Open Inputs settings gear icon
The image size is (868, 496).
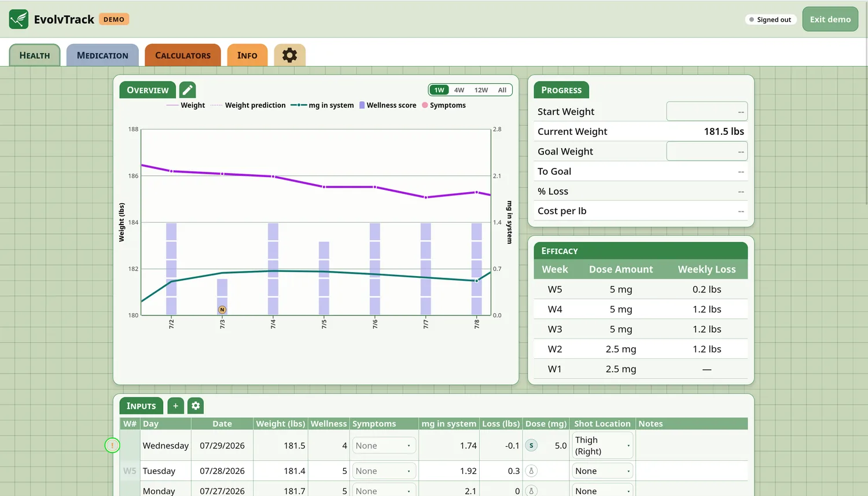pos(196,406)
